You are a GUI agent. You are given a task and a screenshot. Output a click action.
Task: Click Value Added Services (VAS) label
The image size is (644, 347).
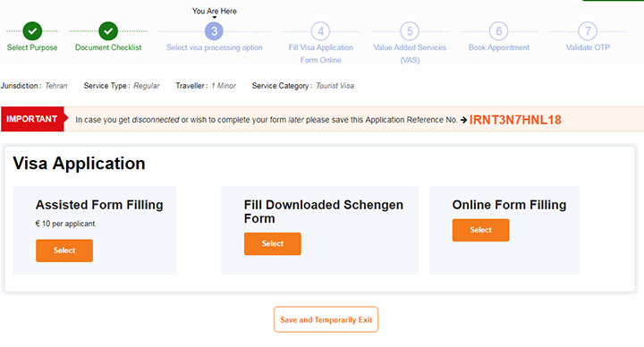point(410,54)
